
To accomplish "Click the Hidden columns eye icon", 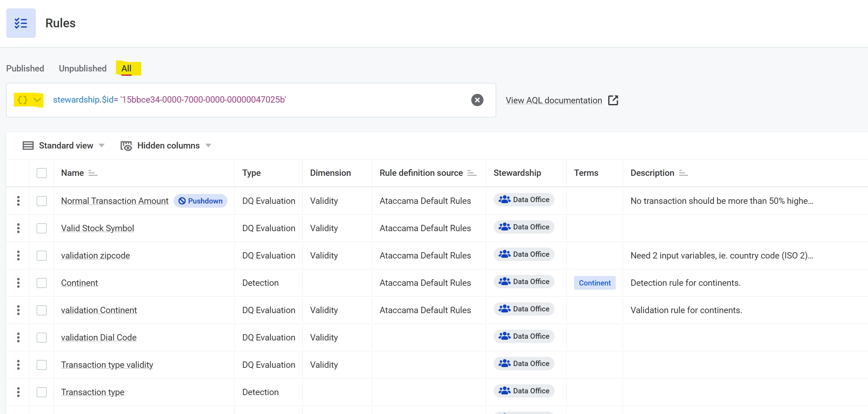I will coord(126,146).
